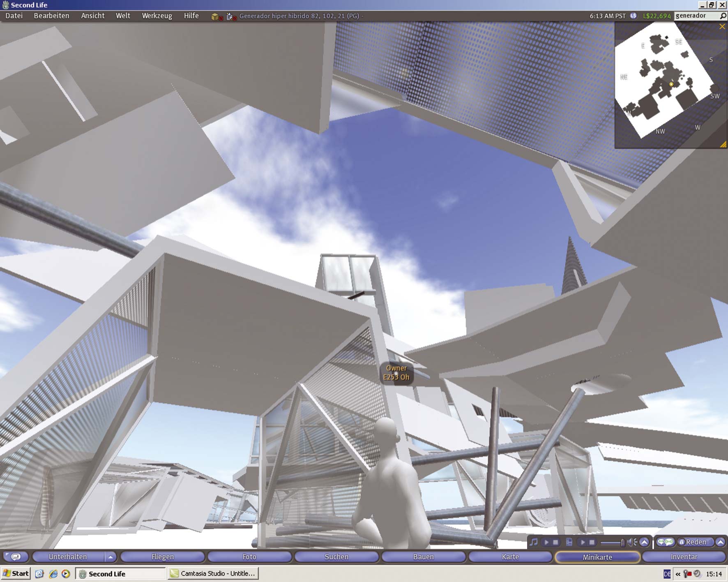Click the magnifier search icon in top bar
Screen dimensions: 728x582
point(723,16)
